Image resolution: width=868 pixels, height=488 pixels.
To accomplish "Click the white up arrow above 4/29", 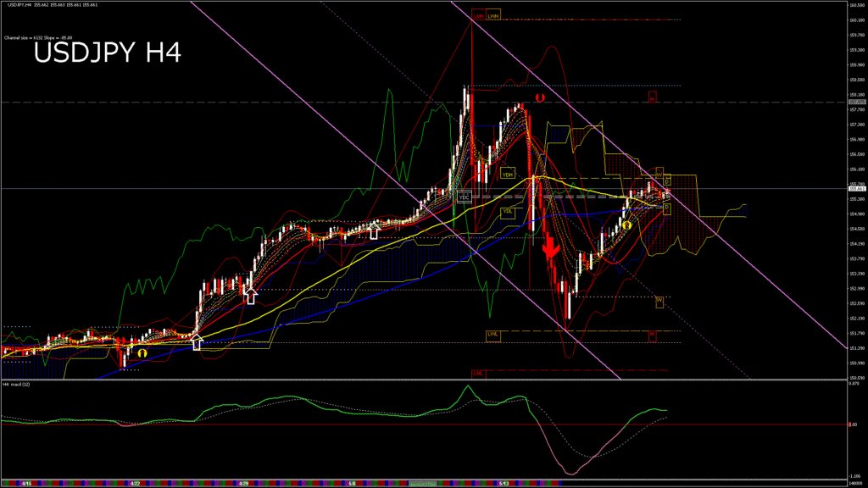I will pyautogui.click(x=251, y=294).
